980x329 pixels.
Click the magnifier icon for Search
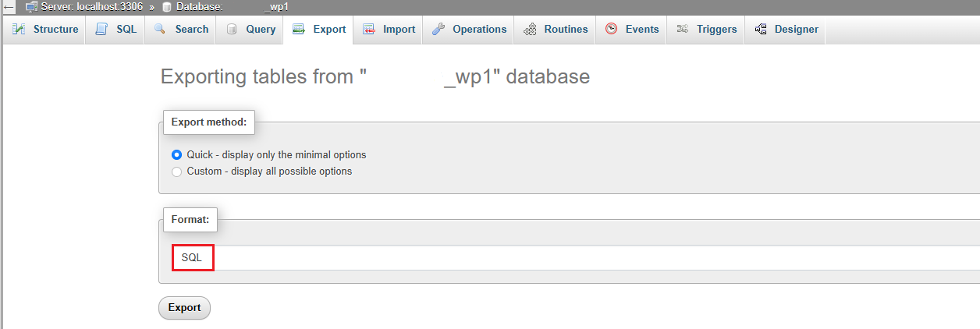[160, 30]
